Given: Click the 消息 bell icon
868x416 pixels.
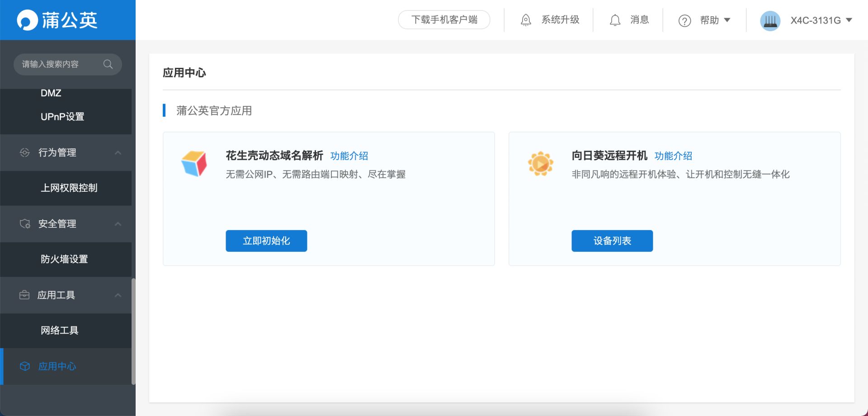Looking at the screenshot, I should (615, 20).
